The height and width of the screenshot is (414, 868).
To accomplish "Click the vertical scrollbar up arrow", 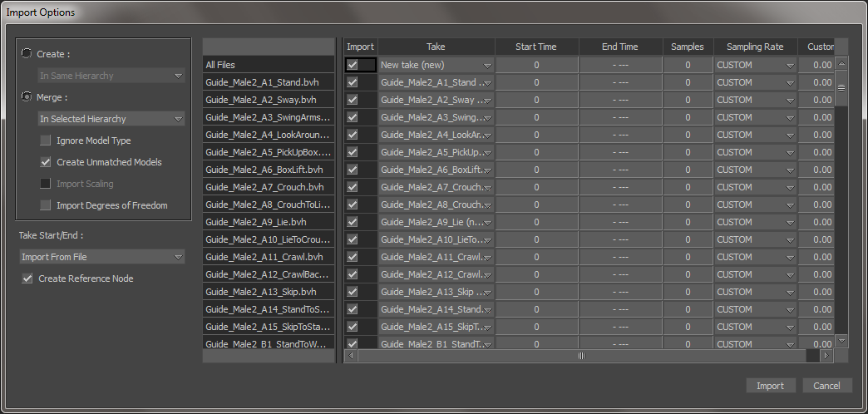I will pos(841,63).
